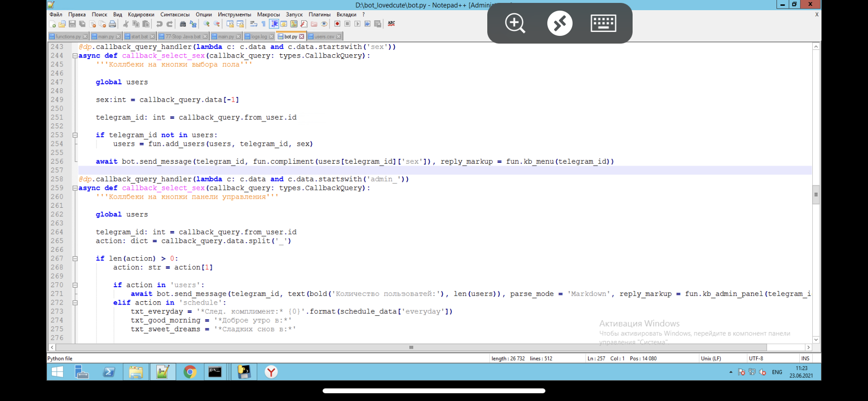This screenshot has height=401, width=868.
Task: Toggle show all characters pilcrow icon
Action: pos(263,24)
